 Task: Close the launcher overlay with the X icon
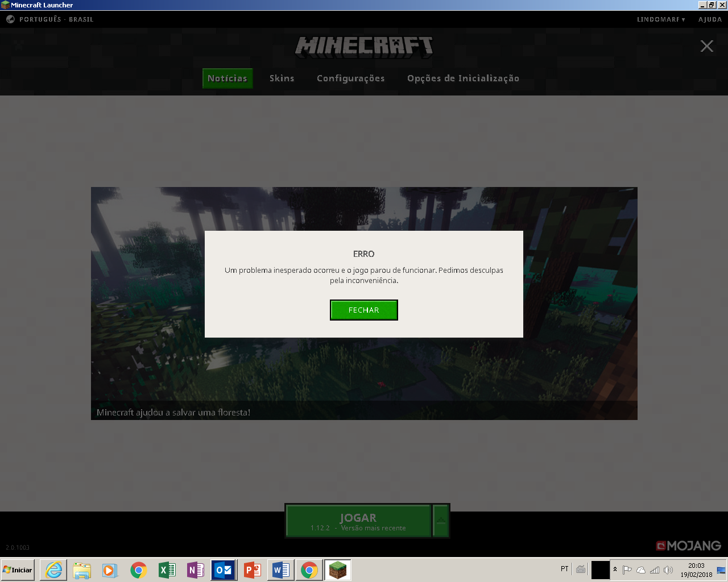pos(707,46)
